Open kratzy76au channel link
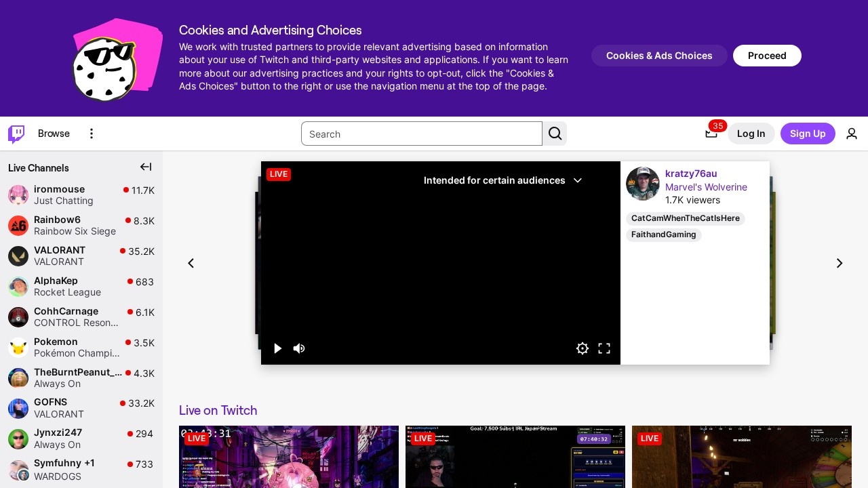The width and height of the screenshot is (868, 488). pyautogui.click(x=691, y=174)
